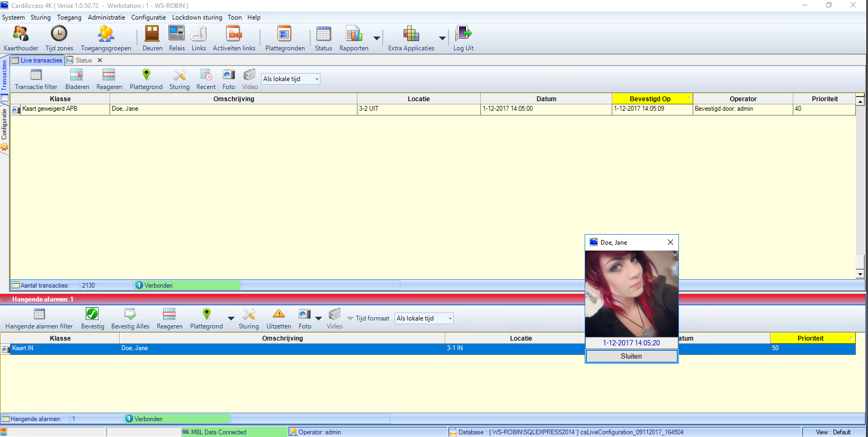This screenshot has height=437, width=868.
Task: Open the Toegang menu
Action: tap(69, 17)
